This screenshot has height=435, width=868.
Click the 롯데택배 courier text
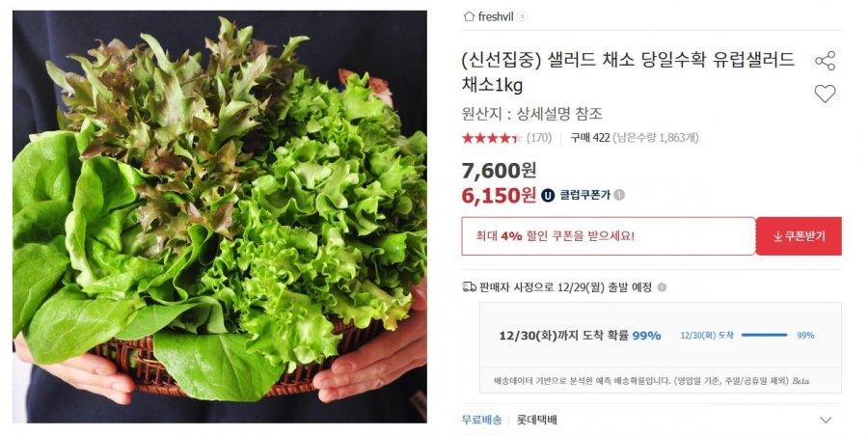point(536,421)
